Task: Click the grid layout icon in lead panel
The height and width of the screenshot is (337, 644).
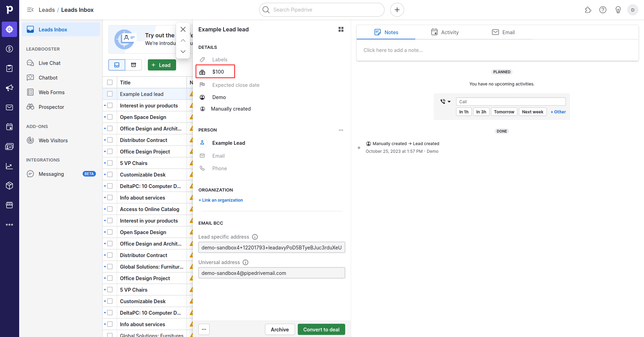Action: click(341, 30)
